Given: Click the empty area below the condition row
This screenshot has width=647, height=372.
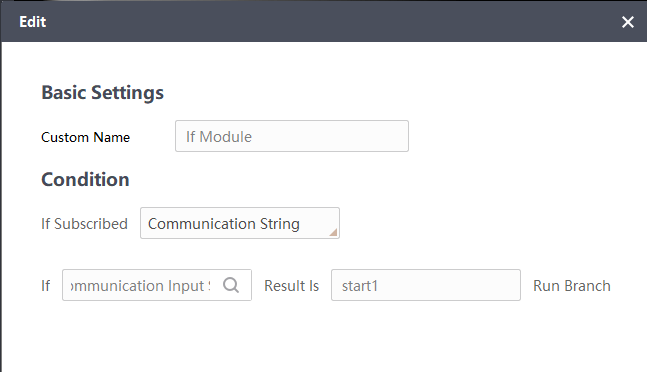Looking at the screenshot, I should [x=324, y=338].
